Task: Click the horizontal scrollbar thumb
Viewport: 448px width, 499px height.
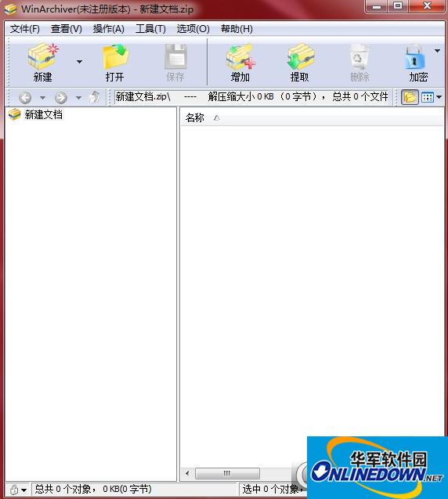Action: click(227, 473)
